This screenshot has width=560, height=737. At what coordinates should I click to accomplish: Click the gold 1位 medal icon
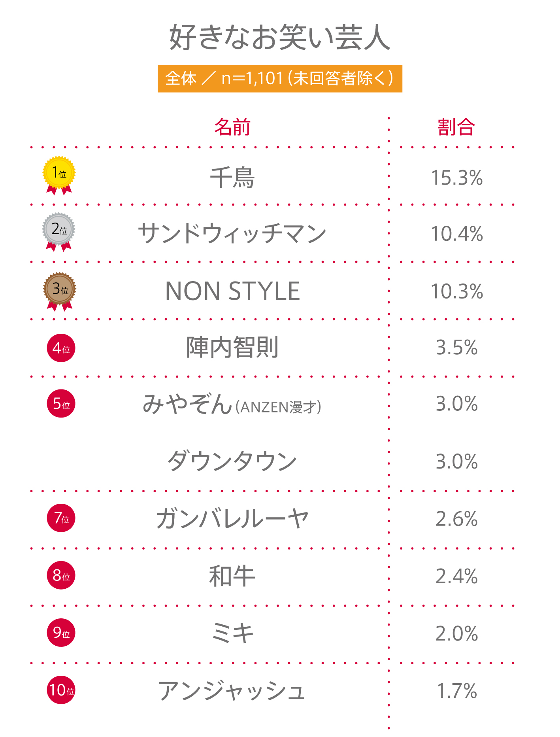59,174
